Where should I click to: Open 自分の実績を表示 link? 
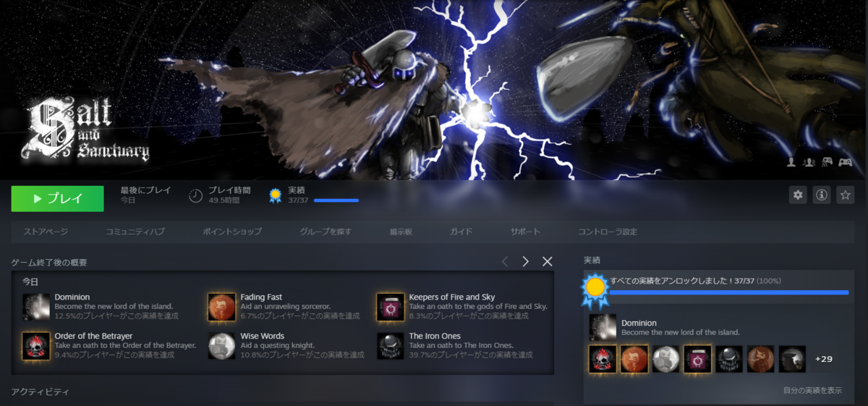pyautogui.click(x=812, y=390)
